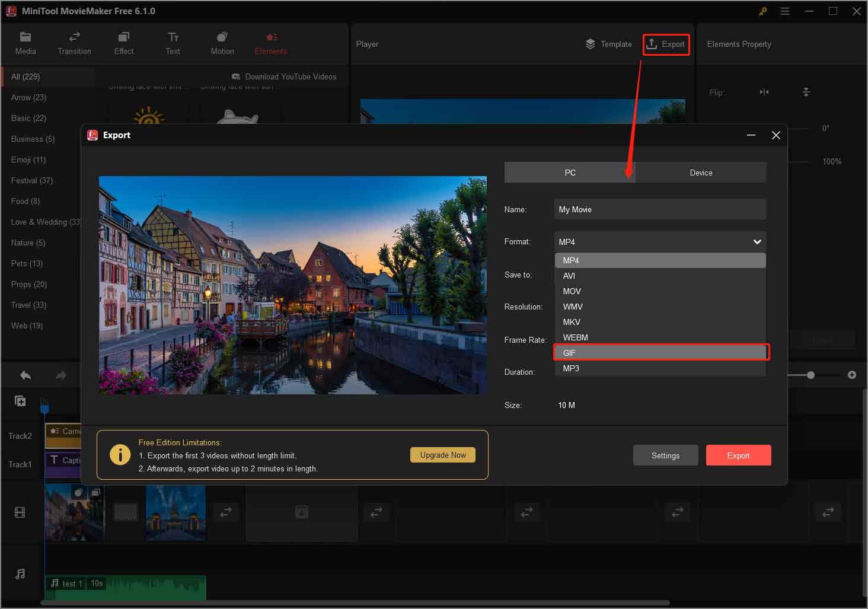Screen dimensions: 868x609
Task: Click the Settings button in Export dialog
Action: point(665,455)
